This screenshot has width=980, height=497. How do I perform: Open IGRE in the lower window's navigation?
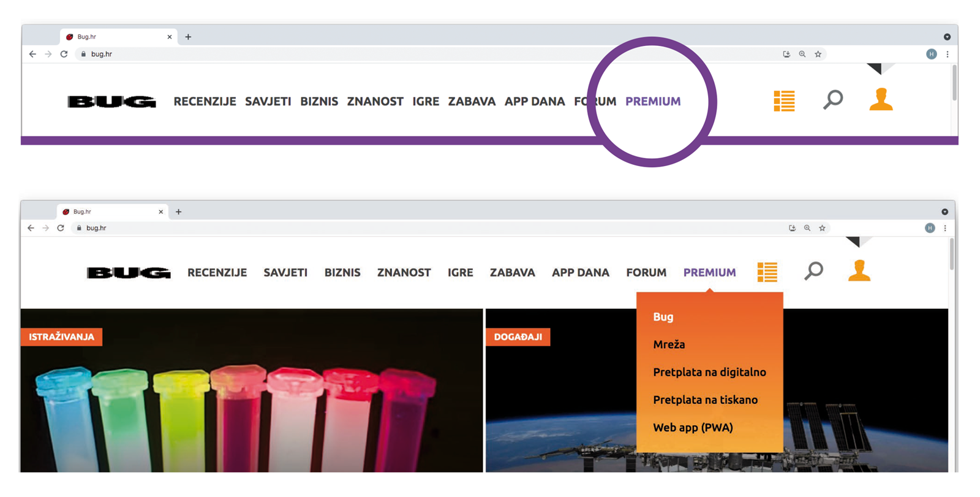point(461,273)
